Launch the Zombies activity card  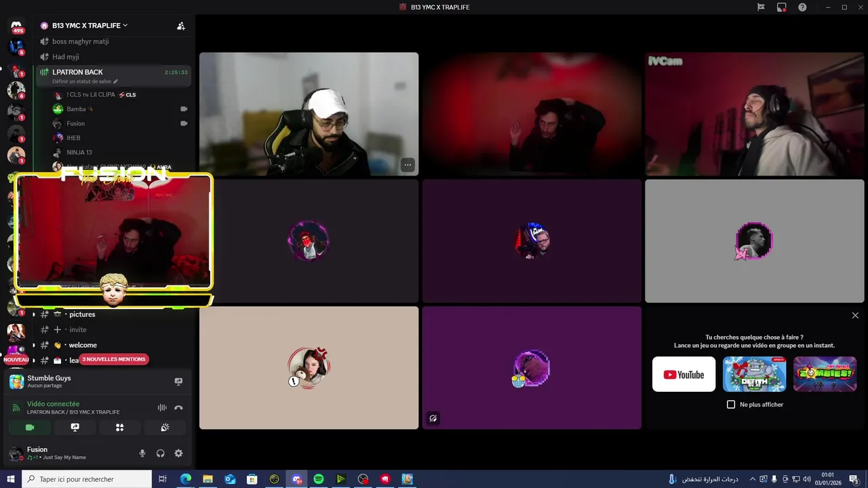(x=825, y=374)
